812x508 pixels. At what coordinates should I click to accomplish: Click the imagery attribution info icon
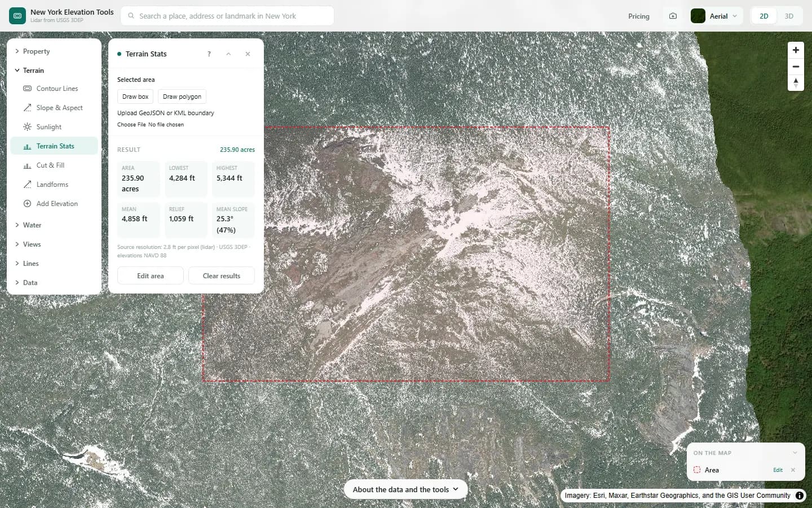[800, 496]
